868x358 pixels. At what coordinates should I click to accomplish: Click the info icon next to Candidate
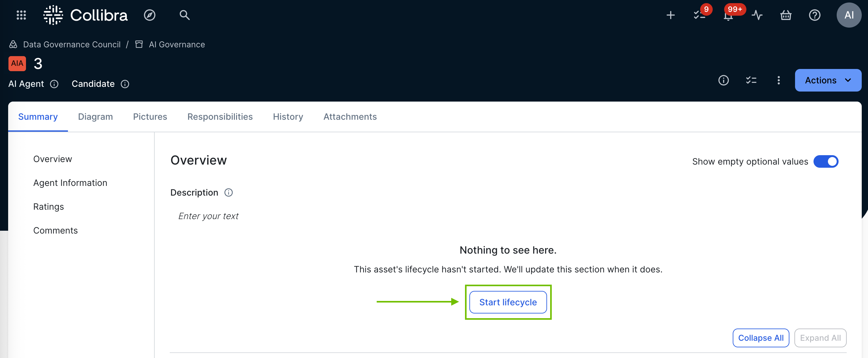tap(125, 84)
